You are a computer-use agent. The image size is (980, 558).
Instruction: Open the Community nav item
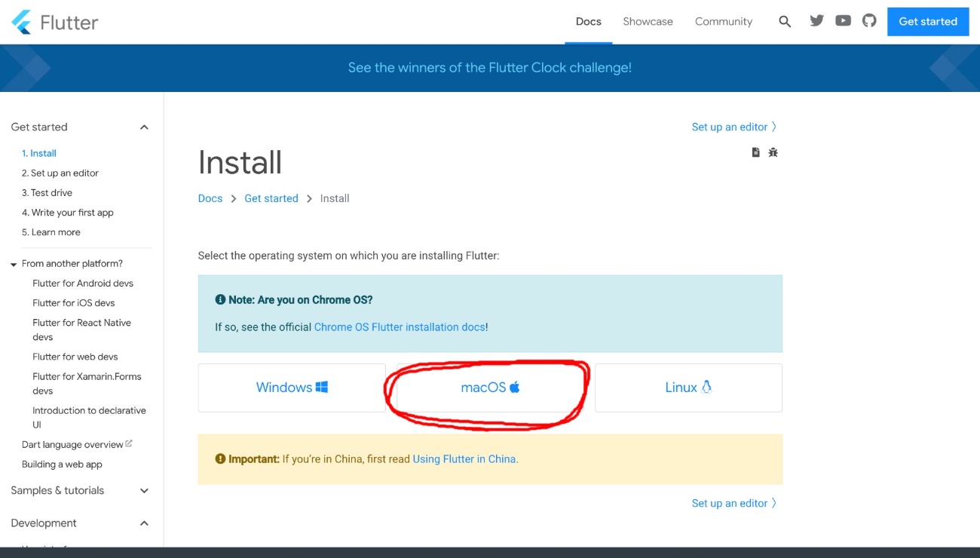[724, 22]
